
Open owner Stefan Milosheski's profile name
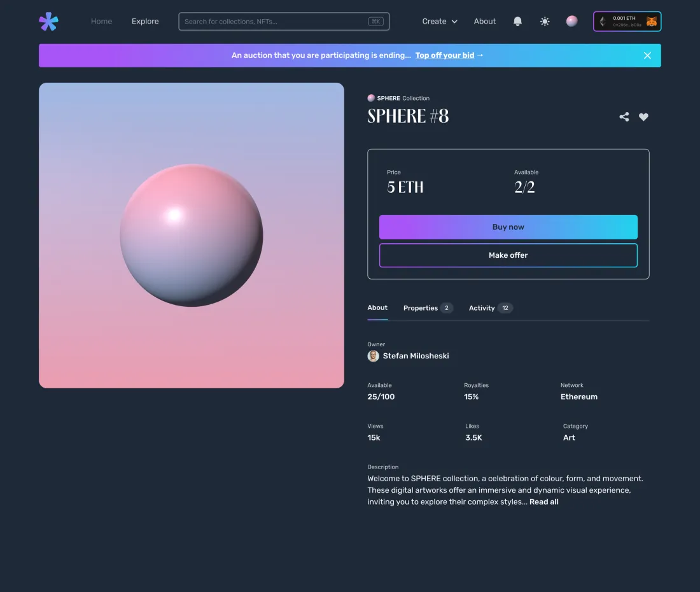pos(416,356)
